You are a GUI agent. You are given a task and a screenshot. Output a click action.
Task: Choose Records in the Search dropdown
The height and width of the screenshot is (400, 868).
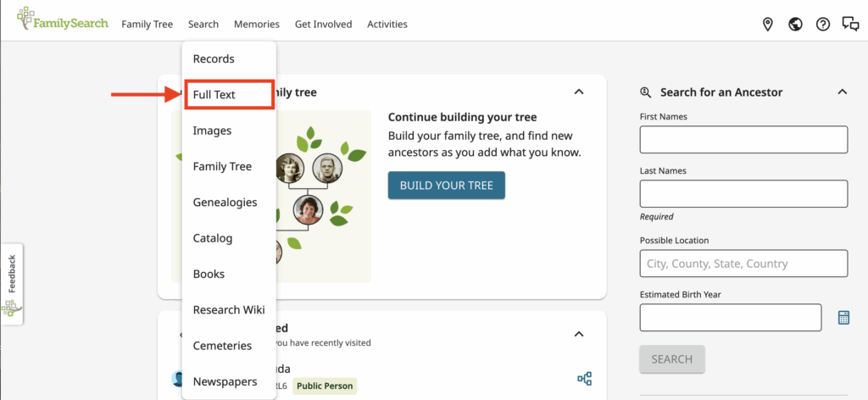click(x=214, y=59)
